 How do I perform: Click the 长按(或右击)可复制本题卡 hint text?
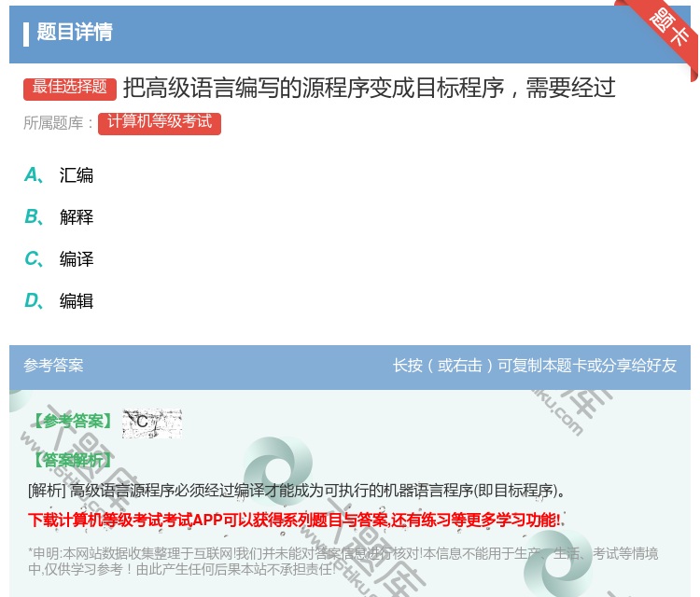(x=535, y=366)
